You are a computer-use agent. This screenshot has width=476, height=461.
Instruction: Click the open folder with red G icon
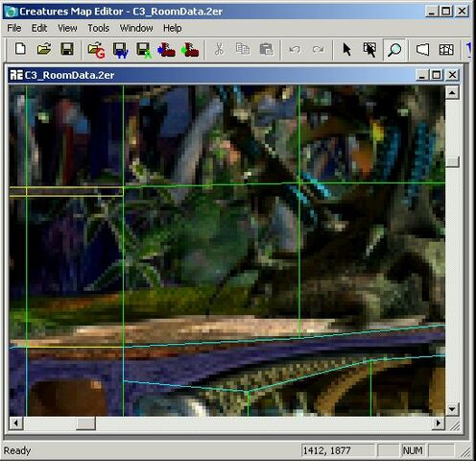(97, 50)
